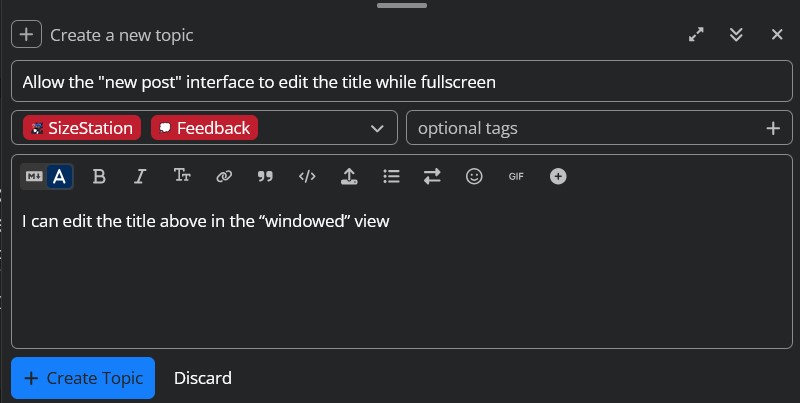Open the GIF picker
Viewport: 800px width, 403px height.
(516, 177)
